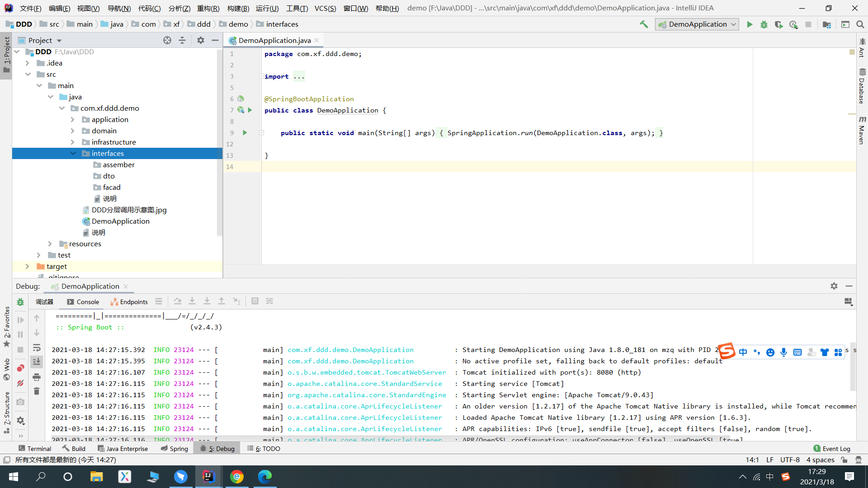Image resolution: width=868 pixels, height=488 pixels.
Task: Run DemoApplication with green play button
Action: pos(750,24)
